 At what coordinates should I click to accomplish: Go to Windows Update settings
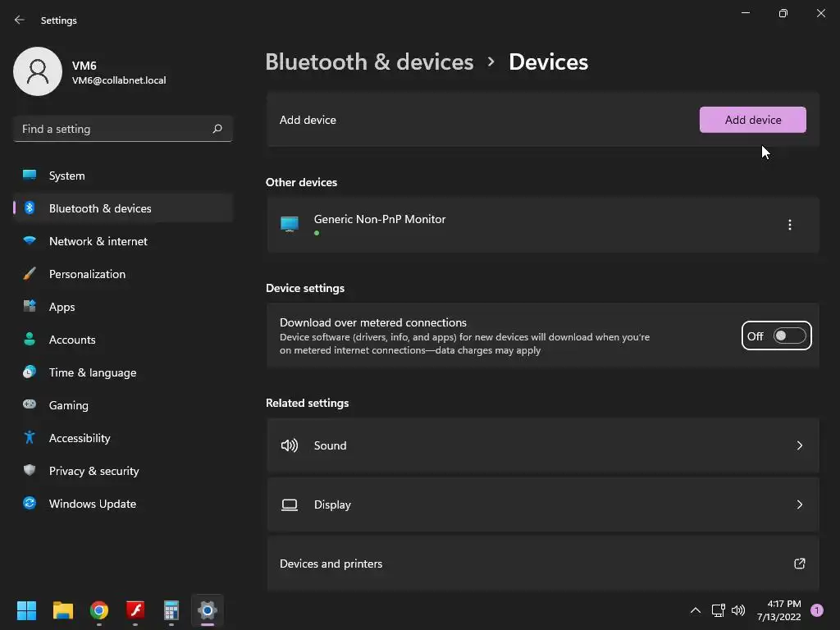coord(93,504)
